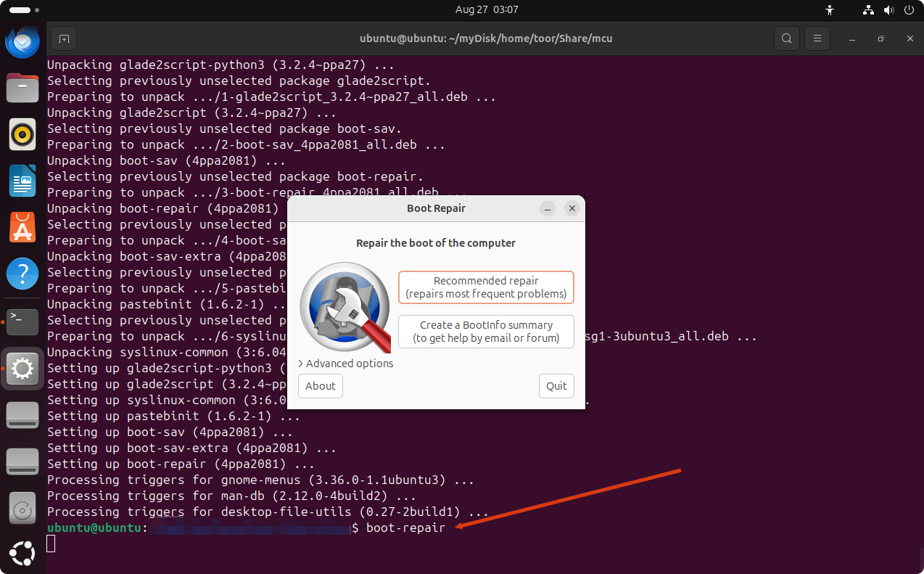Launch LibreOffice Writer from the dock
This screenshot has height=574, width=924.
[22, 181]
